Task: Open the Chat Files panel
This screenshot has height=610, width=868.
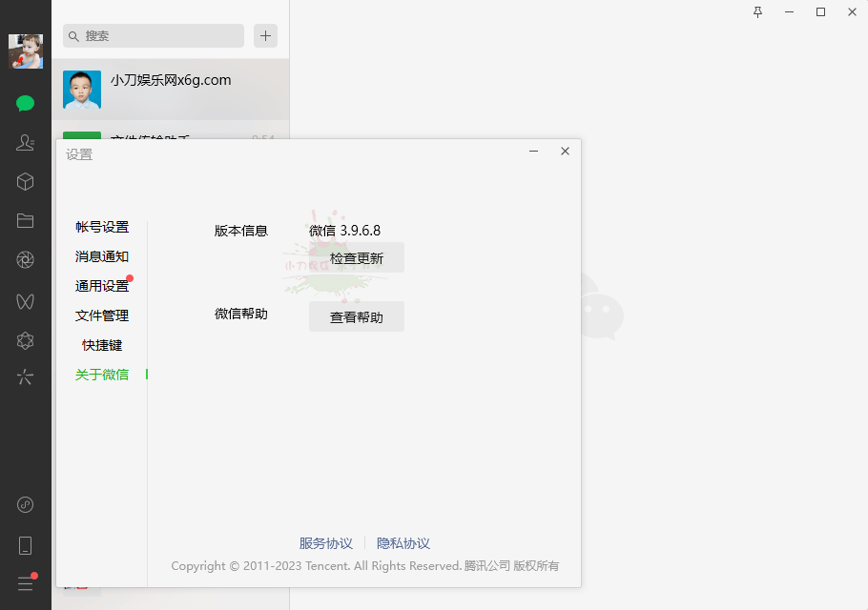Action: pos(26,220)
